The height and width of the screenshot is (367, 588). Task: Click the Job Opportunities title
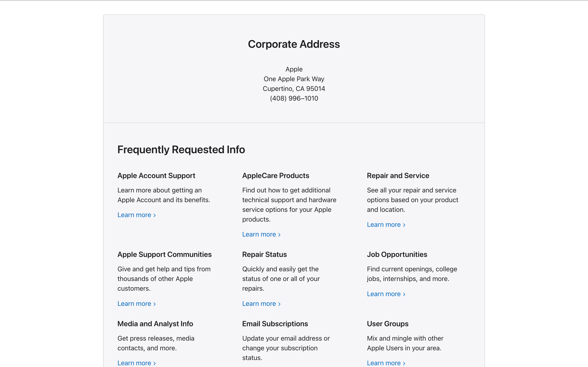coord(397,254)
